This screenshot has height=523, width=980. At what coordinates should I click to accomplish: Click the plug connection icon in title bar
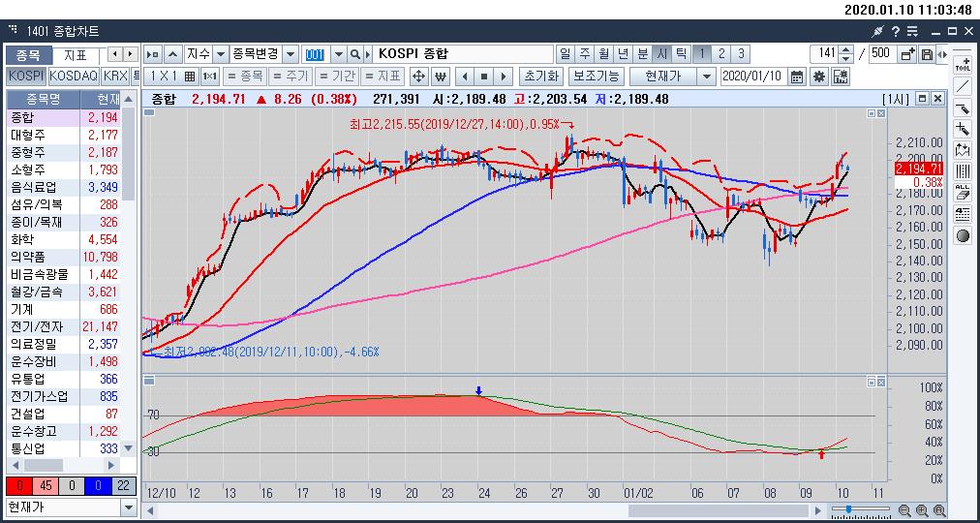click(x=878, y=31)
